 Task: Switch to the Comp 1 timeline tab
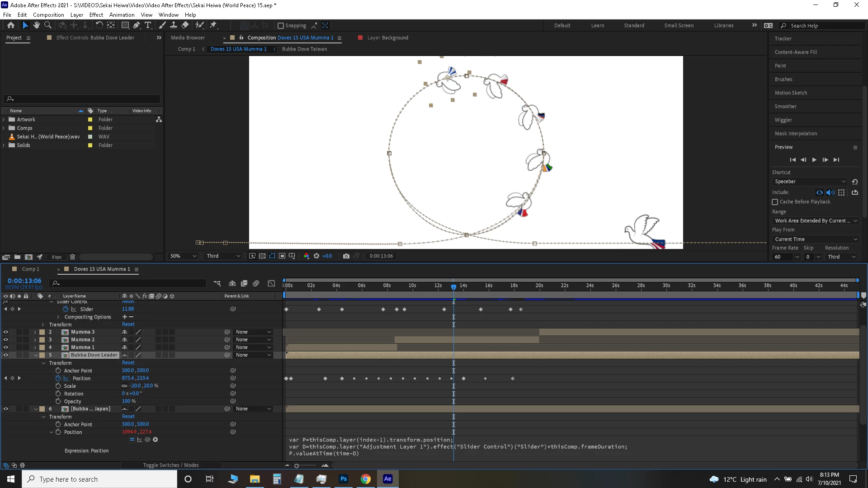[31, 269]
